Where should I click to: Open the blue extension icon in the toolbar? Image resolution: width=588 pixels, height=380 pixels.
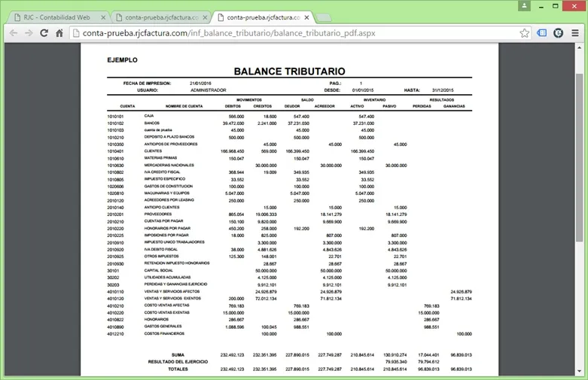[x=541, y=33]
